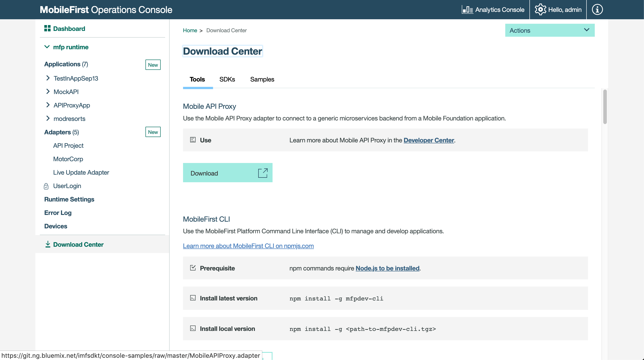Expand the modresorts application
This screenshot has height=360, width=644.
pos(48,118)
